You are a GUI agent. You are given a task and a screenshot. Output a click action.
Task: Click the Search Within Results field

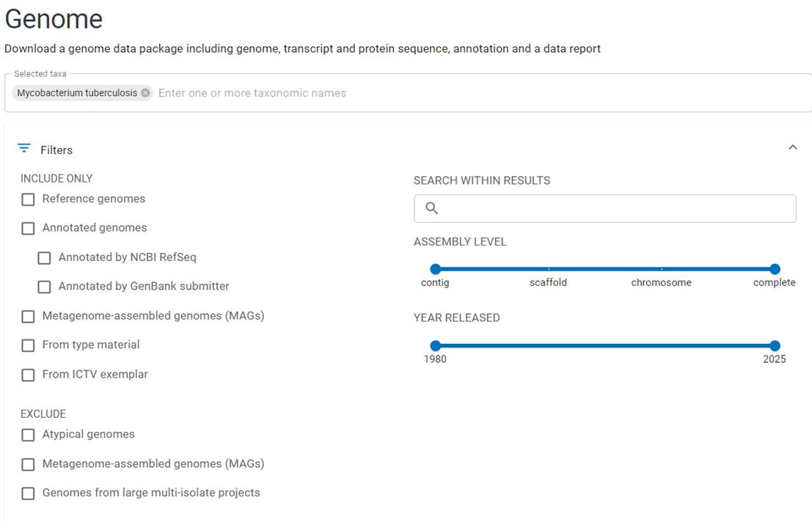click(x=616, y=208)
